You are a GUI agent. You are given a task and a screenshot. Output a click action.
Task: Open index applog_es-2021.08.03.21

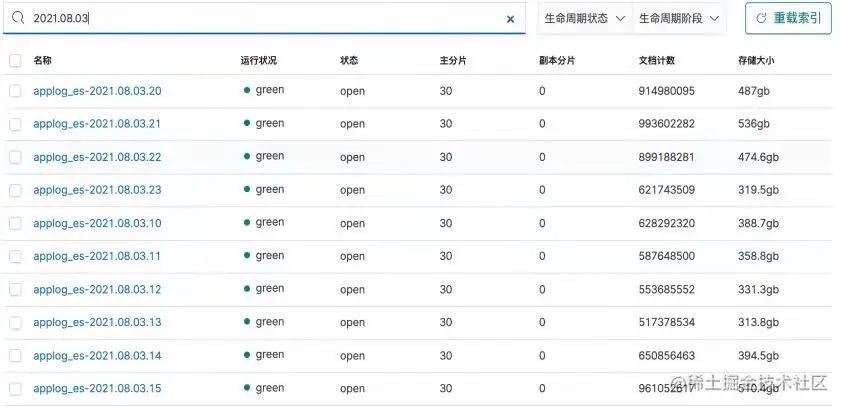tap(97, 124)
